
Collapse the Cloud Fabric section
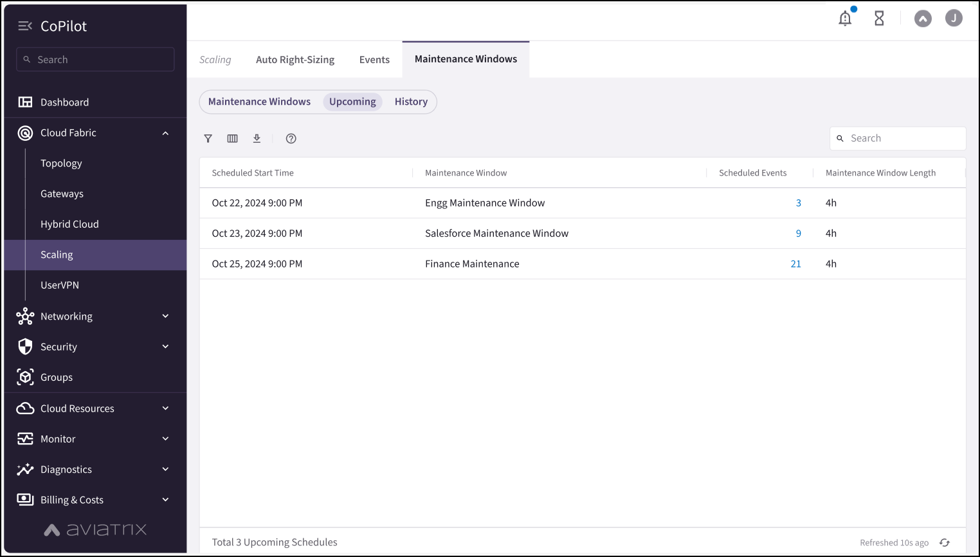165,133
